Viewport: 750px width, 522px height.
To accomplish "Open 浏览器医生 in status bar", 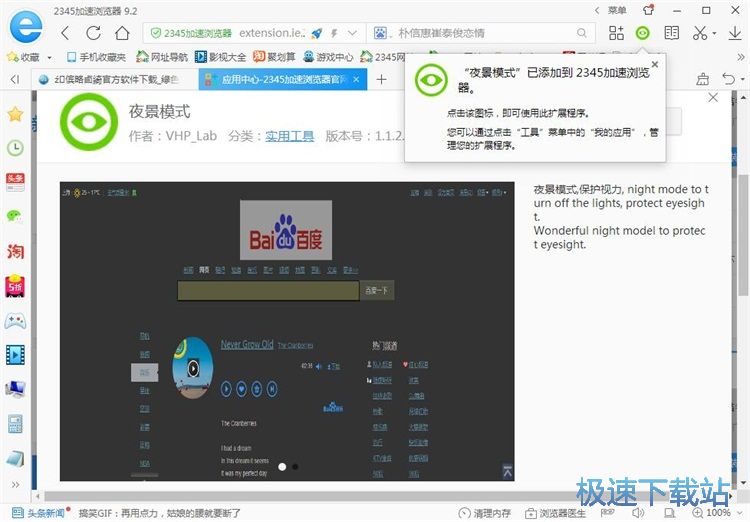I will [x=555, y=513].
